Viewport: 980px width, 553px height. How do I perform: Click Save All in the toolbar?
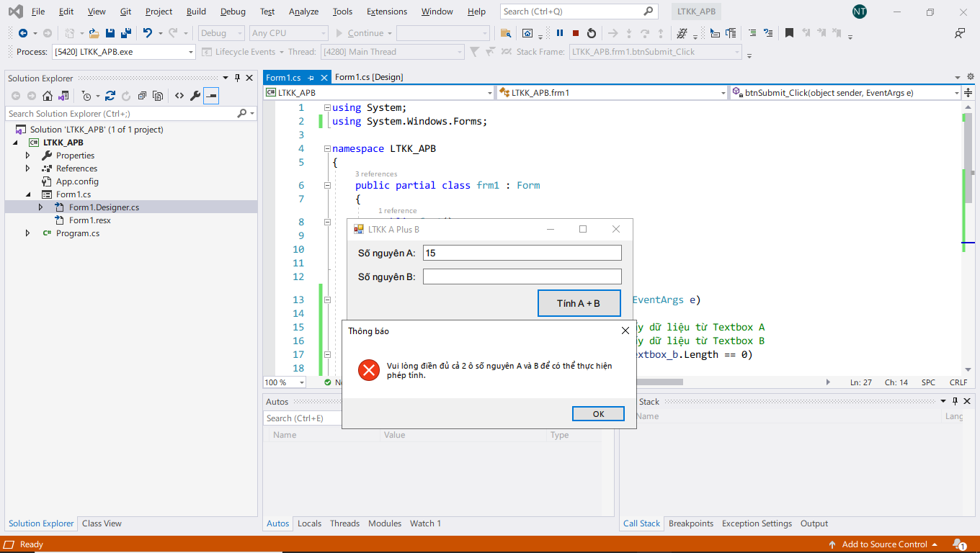(x=126, y=33)
